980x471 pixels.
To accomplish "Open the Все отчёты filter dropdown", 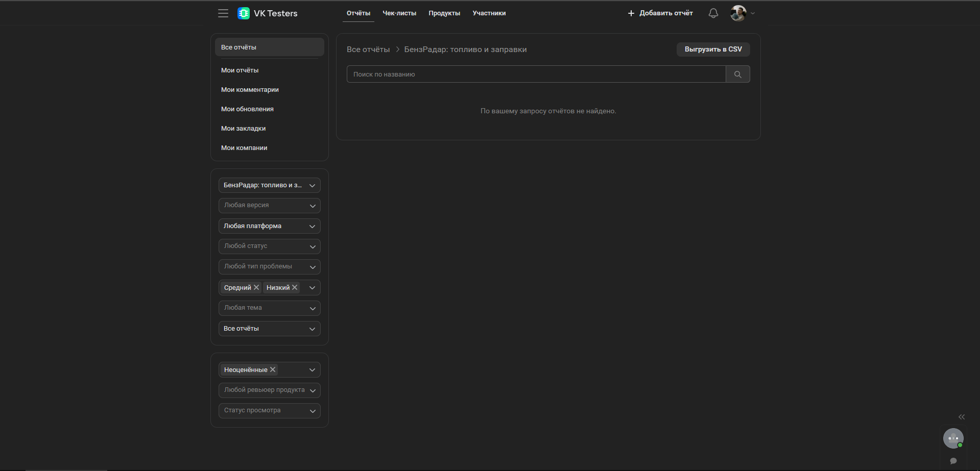I will pos(270,329).
